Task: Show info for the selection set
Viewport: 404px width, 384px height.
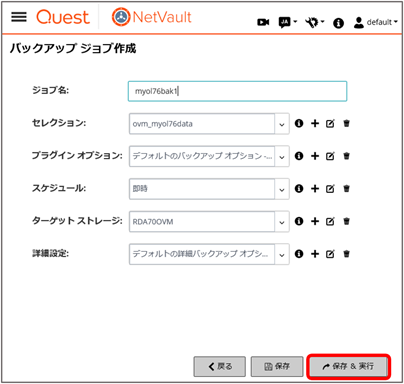Action: click(299, 123)
